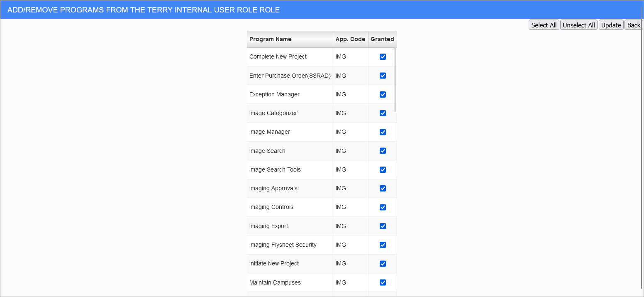Uncheck Granted for Initiate New Project
The image size is (644, 297).
click(383, 264)
